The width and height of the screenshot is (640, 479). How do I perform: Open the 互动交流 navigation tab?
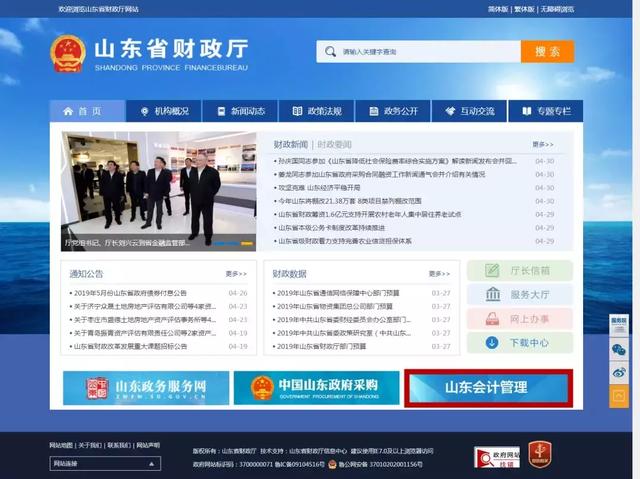(x=469, y=111)
